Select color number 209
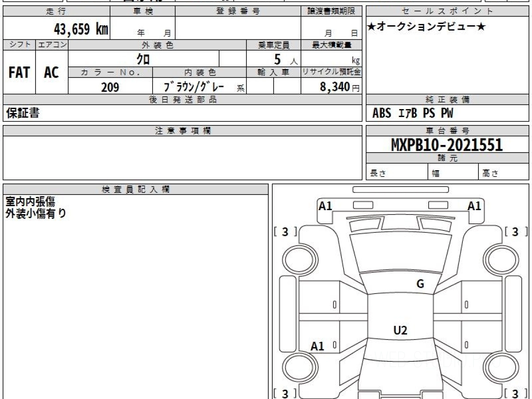 (110, 87)
